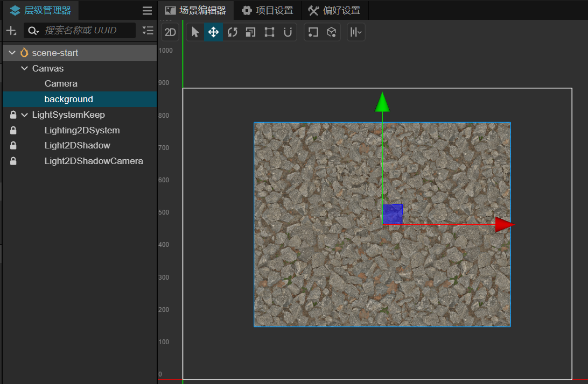
Task: Select the Light2DShadowCamera node
Action: pyautogui.click(x=94, y=161)
